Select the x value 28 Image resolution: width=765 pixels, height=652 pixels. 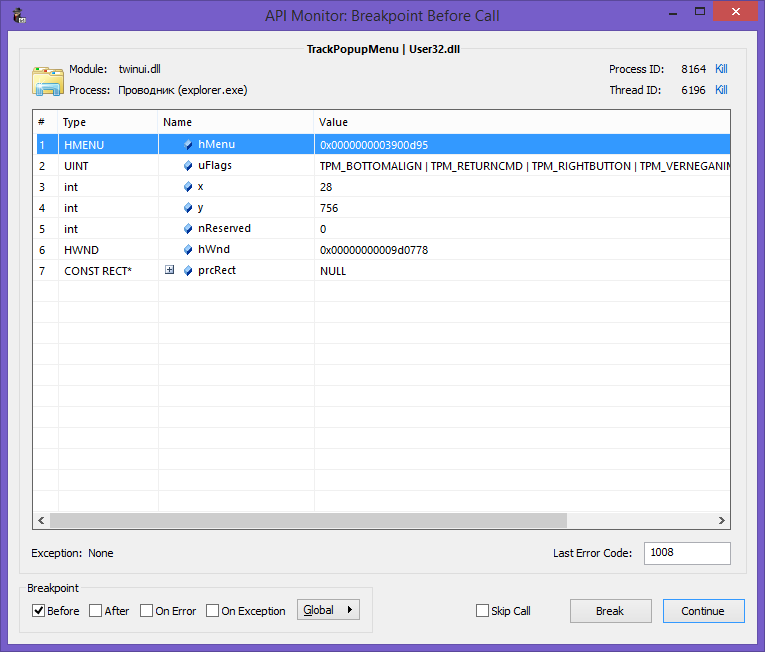pos(326,187)
